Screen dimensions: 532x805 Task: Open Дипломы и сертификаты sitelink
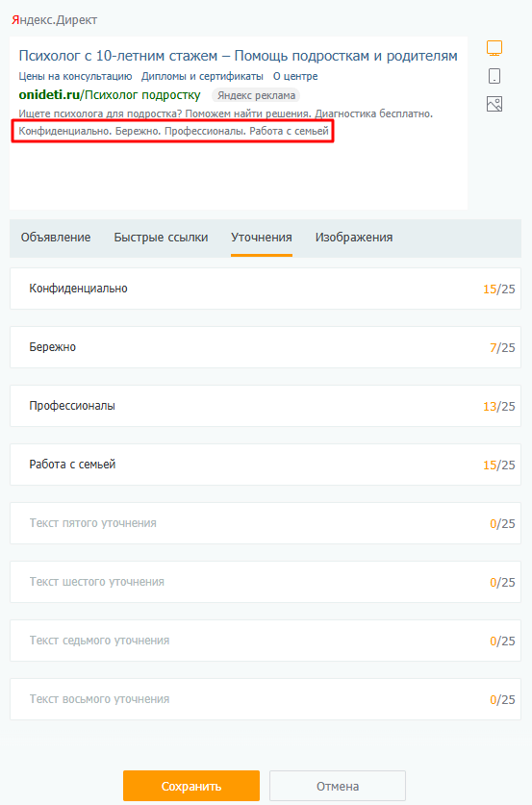tap(202, 76)
